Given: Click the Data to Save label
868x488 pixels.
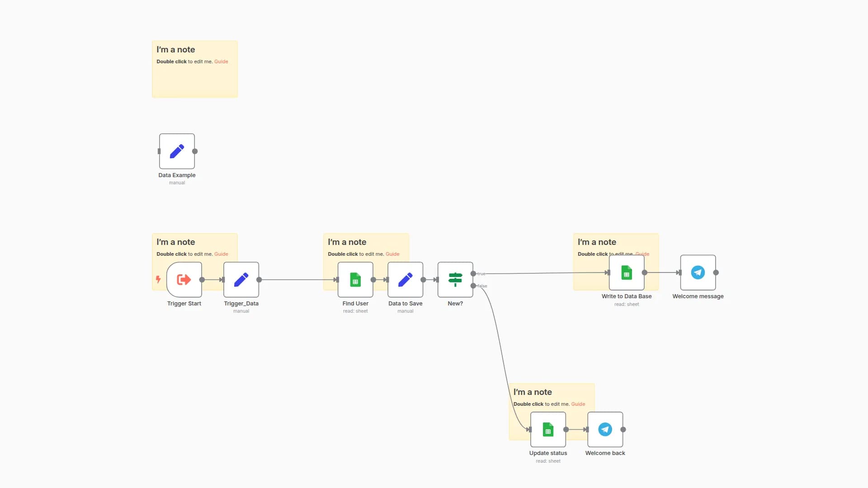Looking at the screenshot, I should pos(406,304).
